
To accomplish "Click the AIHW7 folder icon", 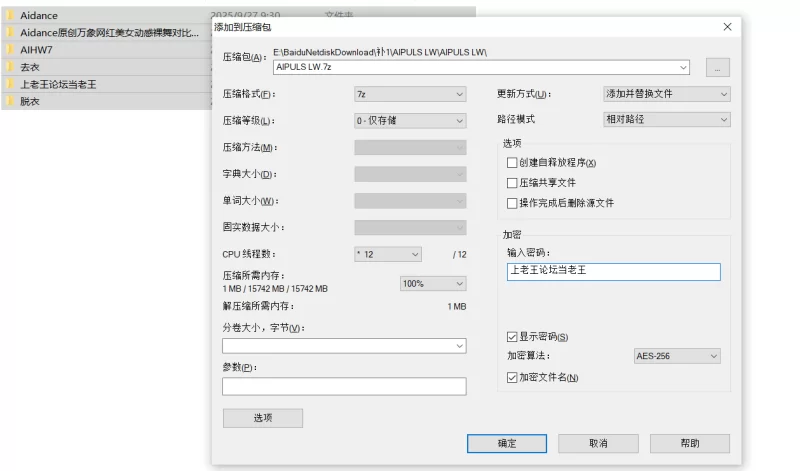I will point(11,49).
